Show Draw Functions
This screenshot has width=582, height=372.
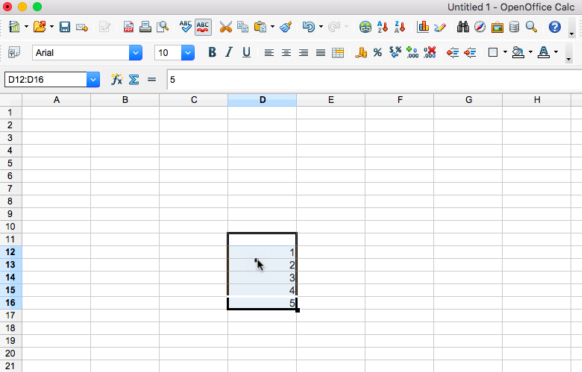[x=440, y=27]
